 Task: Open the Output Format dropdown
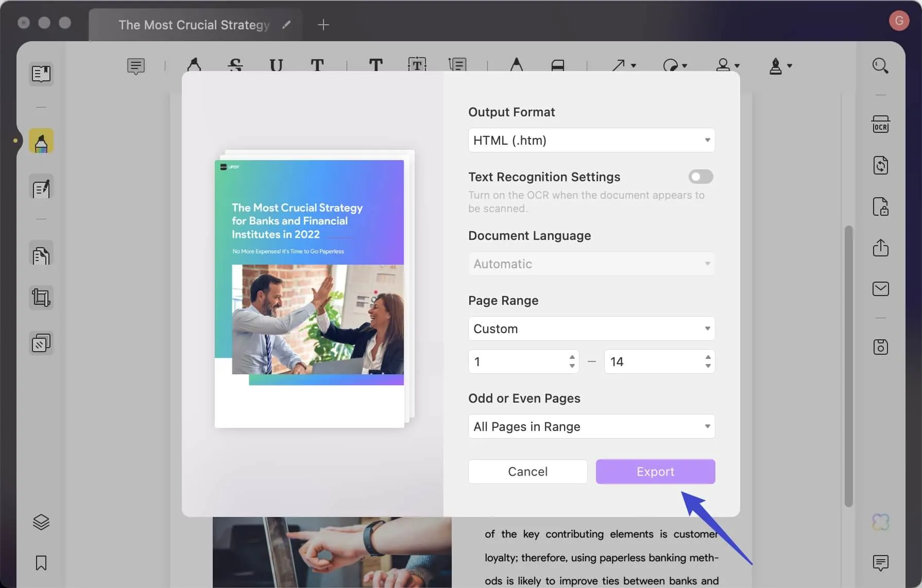591,140
